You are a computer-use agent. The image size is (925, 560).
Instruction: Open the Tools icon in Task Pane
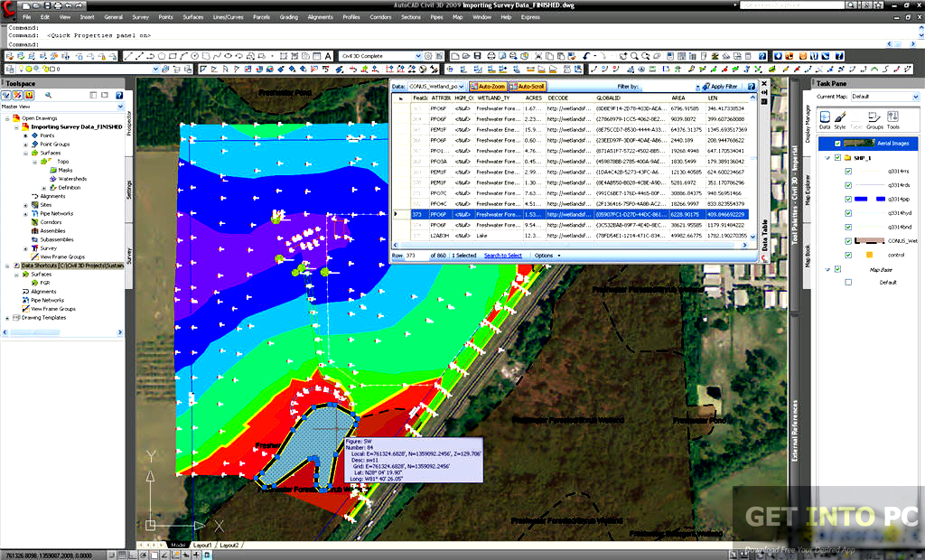point(893,120)
